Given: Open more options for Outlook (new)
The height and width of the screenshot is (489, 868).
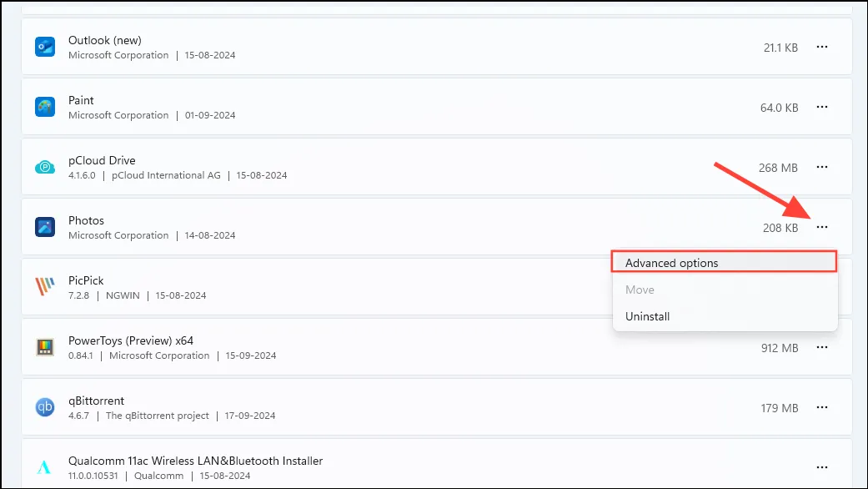Looking at the screenshot, I should pyautogui.click(x=822, y=47).
